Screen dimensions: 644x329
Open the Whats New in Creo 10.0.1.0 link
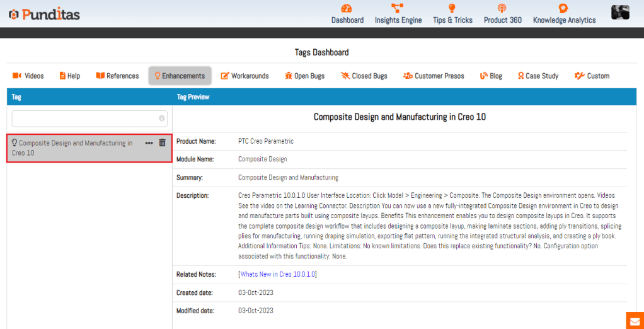[277, 274]
